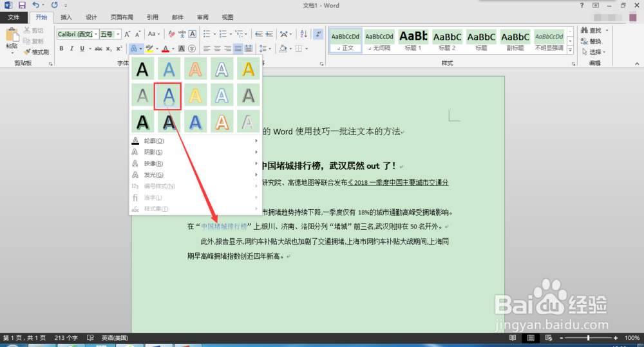Open the Reflection (映像) submenu
Image resolution: width=644 pixels, height=347 pixels.
[195, 164]
